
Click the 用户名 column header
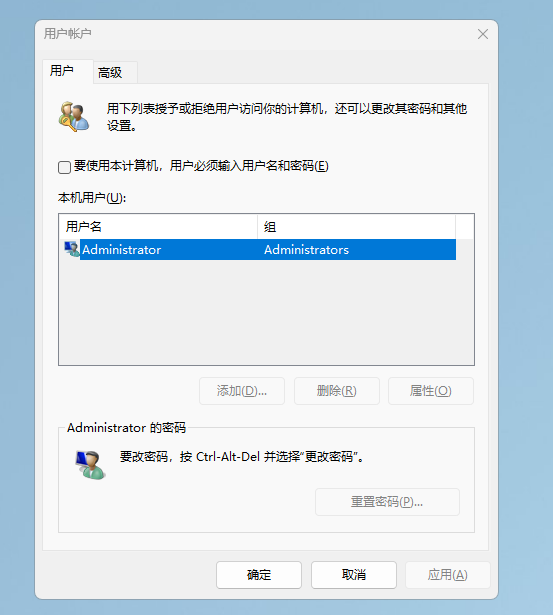(x=158, y=226)
